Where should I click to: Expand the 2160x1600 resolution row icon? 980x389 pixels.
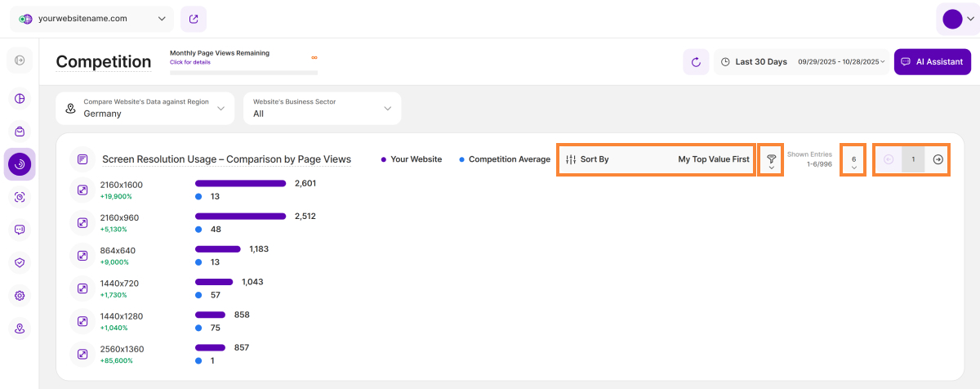[x=82, y=190]
